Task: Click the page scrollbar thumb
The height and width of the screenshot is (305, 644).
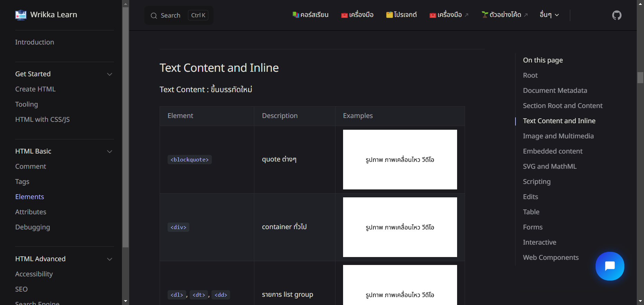Action: (640, 78)
